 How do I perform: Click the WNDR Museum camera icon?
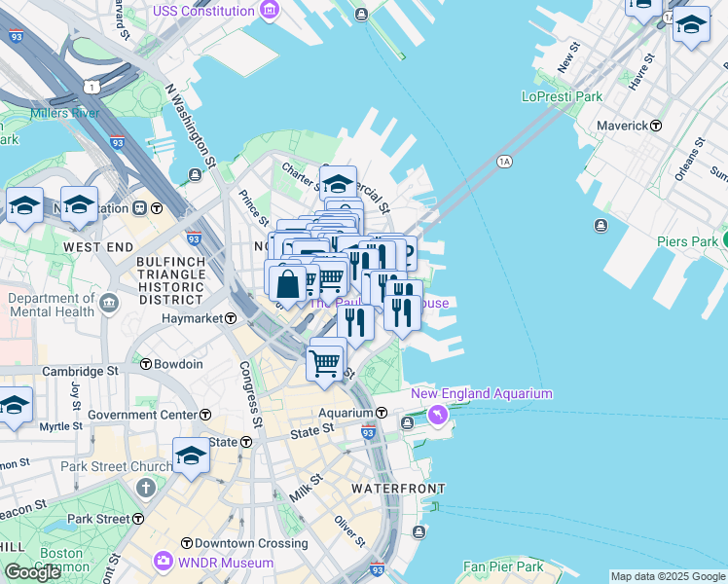point(163,560)
